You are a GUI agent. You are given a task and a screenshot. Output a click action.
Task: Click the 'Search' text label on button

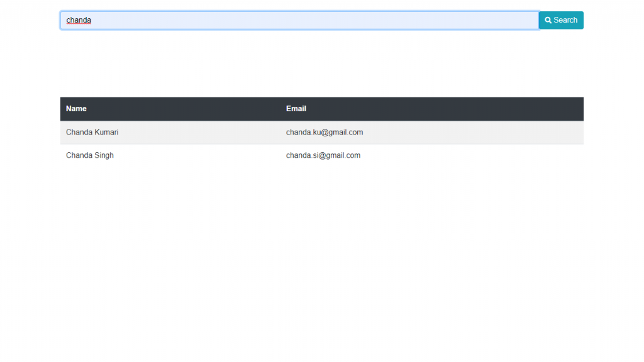565,20
